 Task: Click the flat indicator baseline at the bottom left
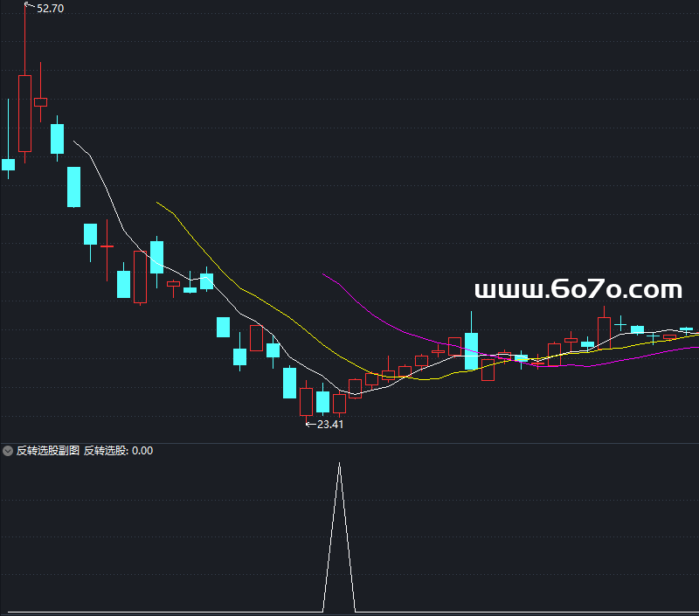[x=87, y=612]
